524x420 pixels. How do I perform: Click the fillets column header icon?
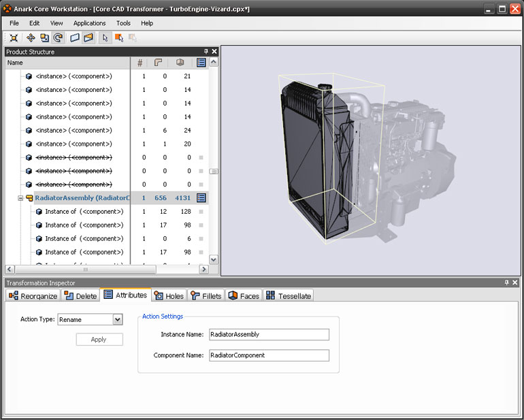coord(158,63)
